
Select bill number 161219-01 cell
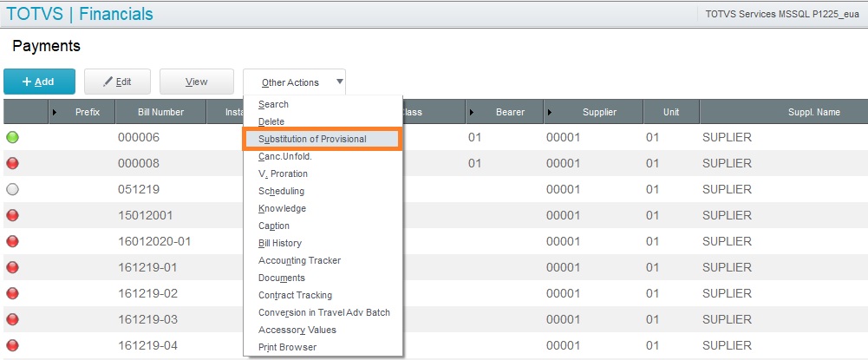147,267
